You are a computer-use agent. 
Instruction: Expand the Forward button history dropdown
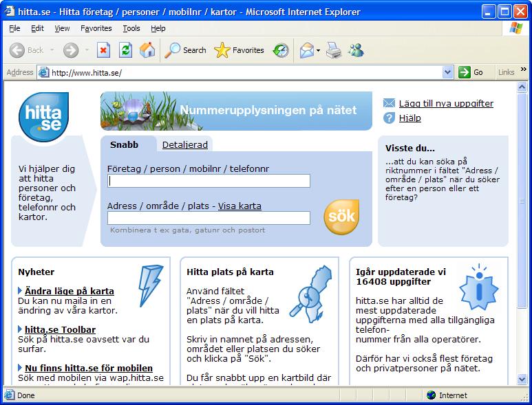click(87, 50)
